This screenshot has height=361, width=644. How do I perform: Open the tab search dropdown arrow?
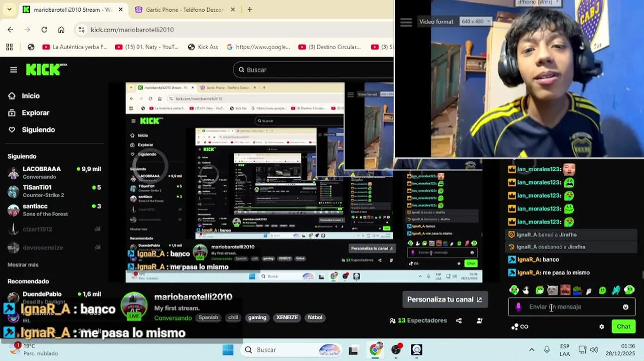click(x=9, y=10)
